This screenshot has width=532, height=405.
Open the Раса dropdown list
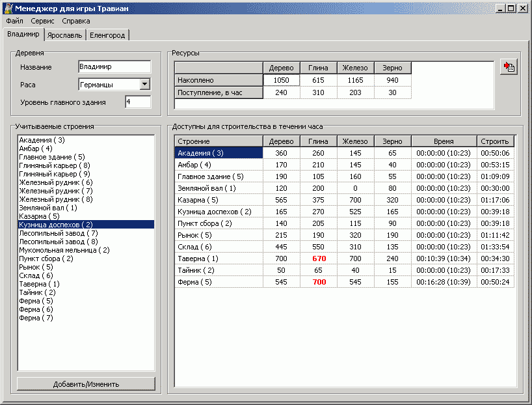coord(144,84)
